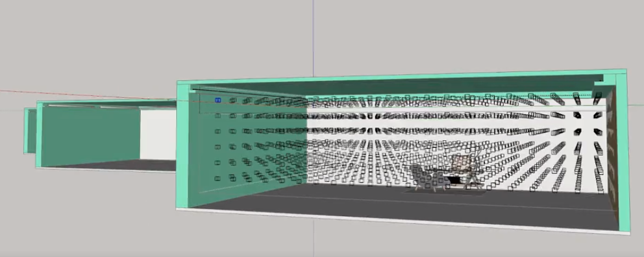The height and width of the screenshot is (257, 644).
Task: Click the red axis line left of model
Action: (82, 94)
